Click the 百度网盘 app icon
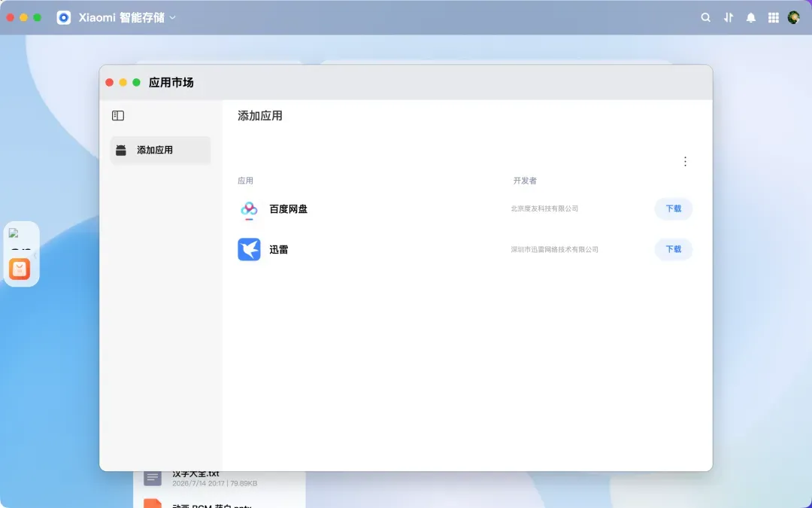 pos(249,209)
